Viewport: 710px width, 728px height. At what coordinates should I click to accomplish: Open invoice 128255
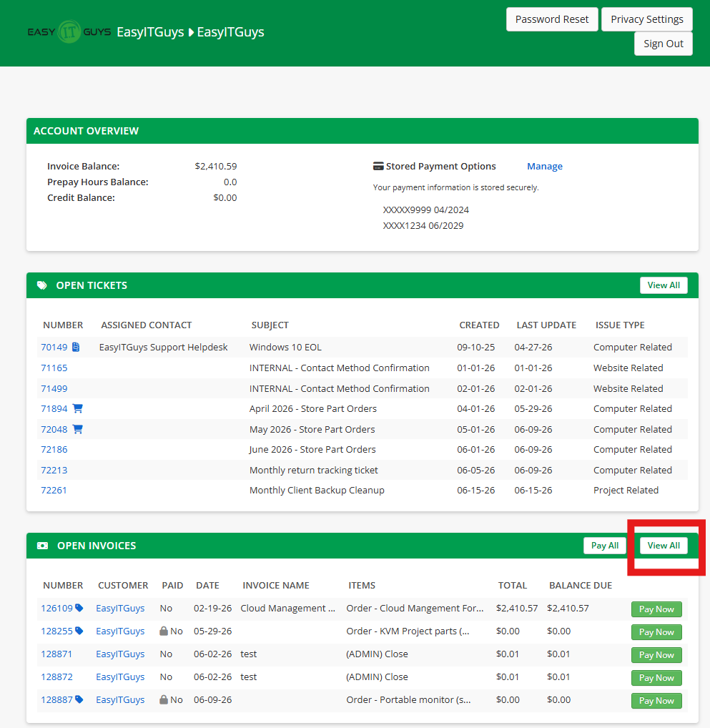[56, 631]
